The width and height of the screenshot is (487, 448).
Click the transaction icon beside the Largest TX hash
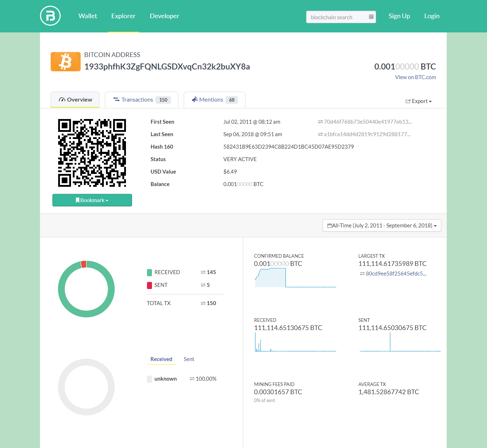[362, 274]
